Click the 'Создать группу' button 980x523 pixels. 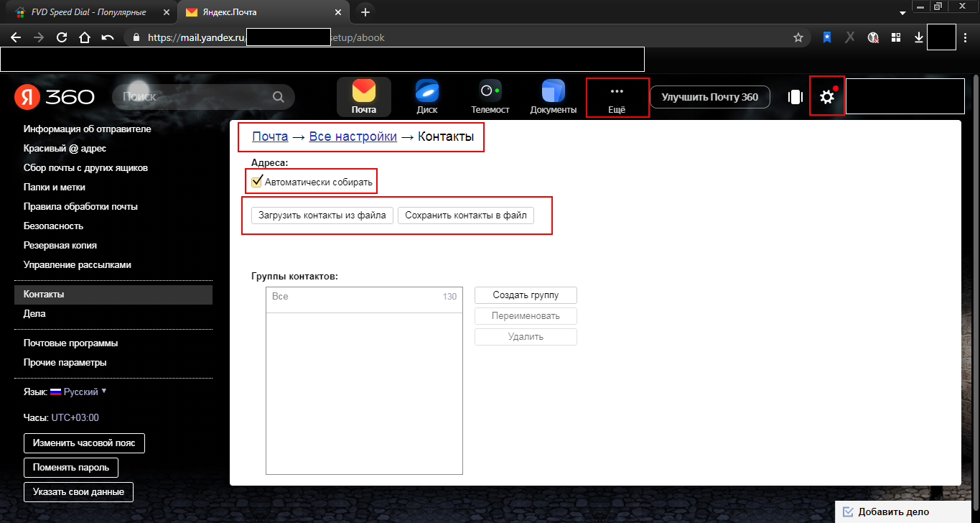point(526,295)
